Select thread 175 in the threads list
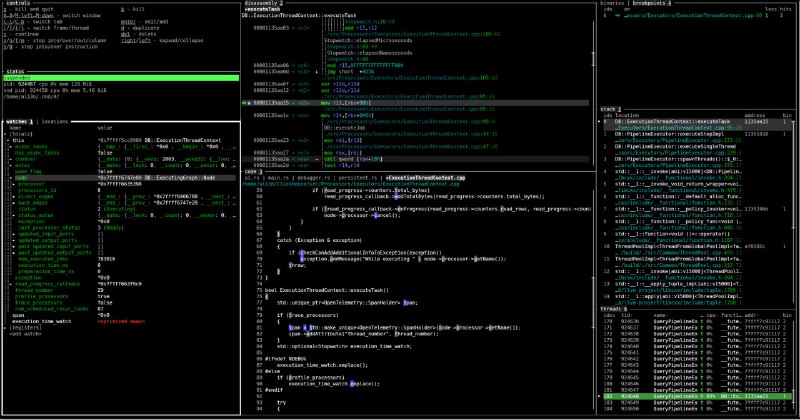The width and height of the screenshot is (800, 420). point(697,353)
